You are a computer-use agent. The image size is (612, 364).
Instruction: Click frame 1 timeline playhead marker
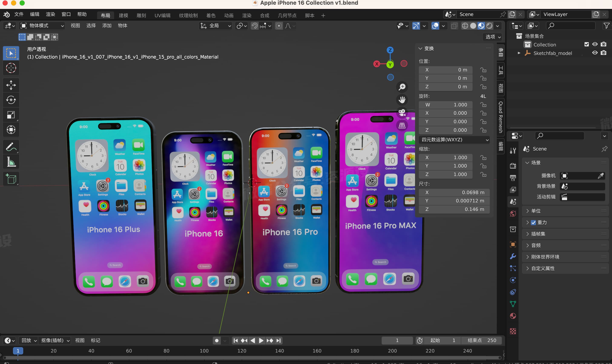(x=18, y=351)
